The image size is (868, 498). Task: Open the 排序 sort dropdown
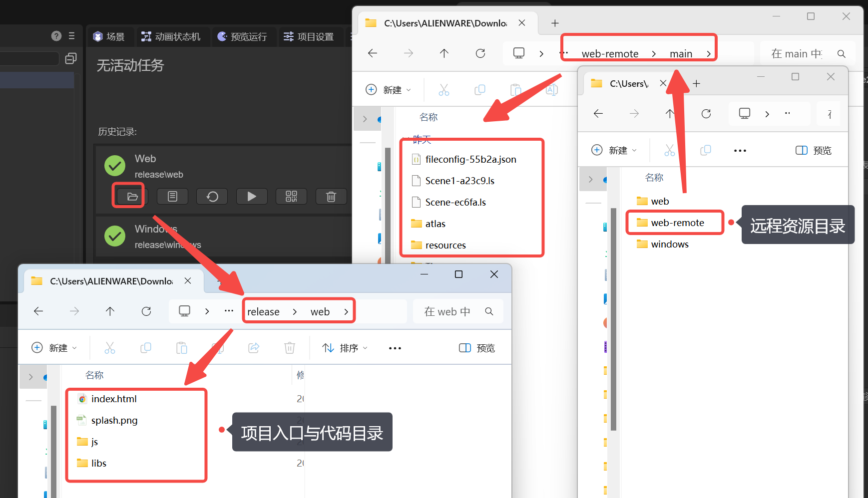345,348
